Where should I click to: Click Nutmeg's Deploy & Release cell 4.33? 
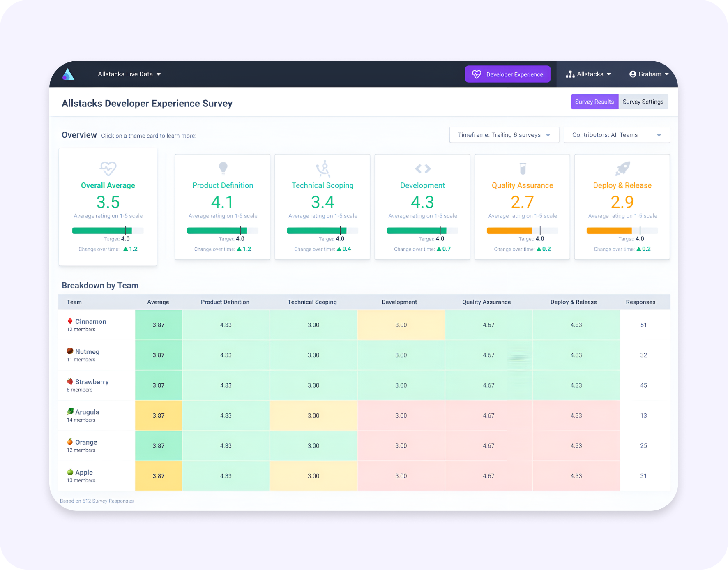pos(576,355)
